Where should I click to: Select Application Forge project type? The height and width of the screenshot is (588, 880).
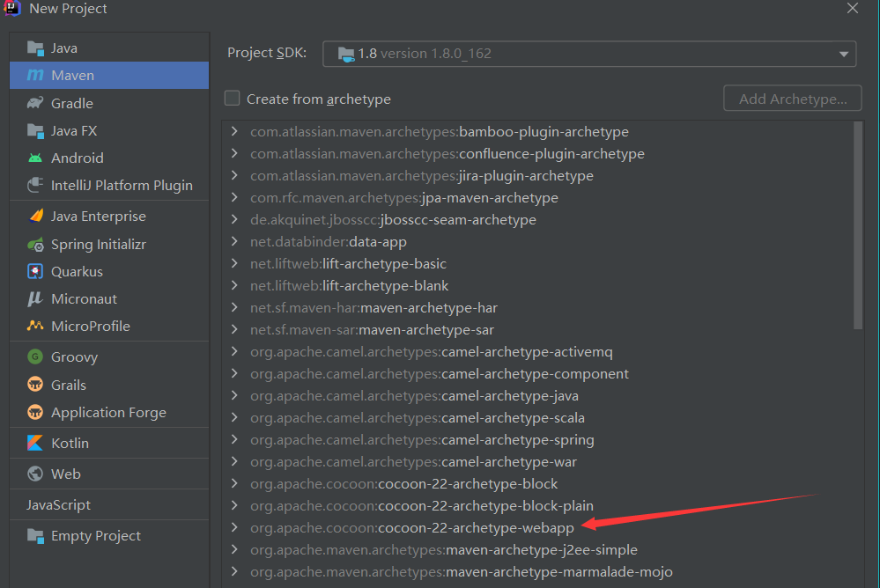pos(109,412)
